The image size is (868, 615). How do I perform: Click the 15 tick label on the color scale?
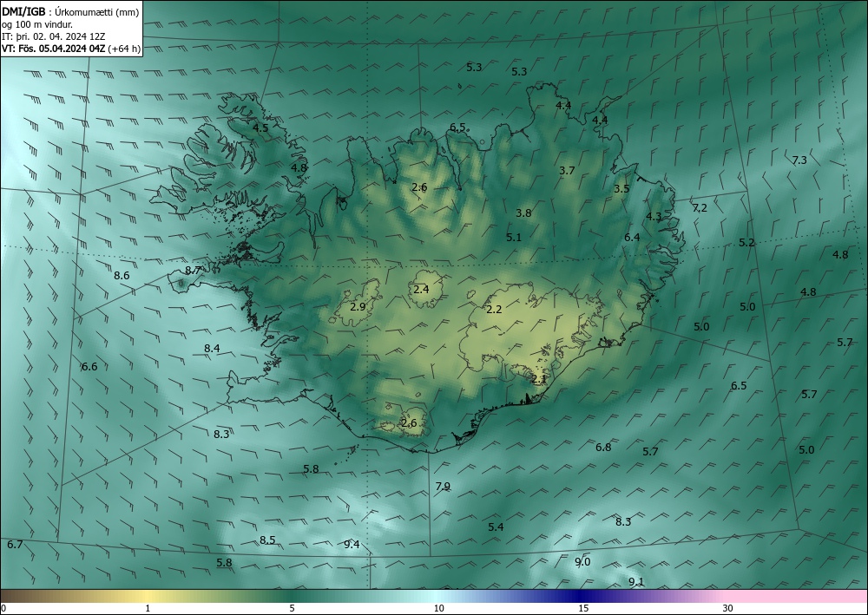(583, 608)
